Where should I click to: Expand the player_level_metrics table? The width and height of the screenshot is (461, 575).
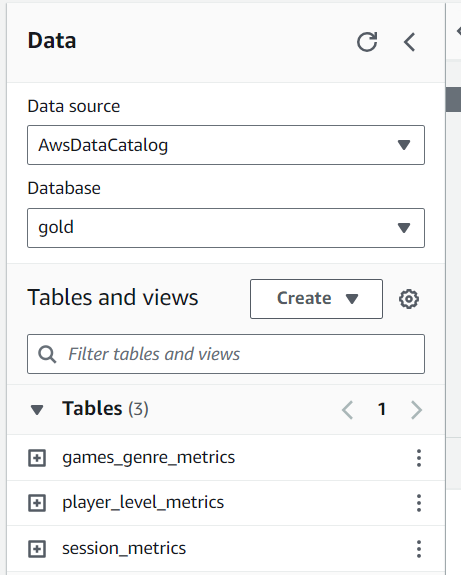[x=37, y=503]
